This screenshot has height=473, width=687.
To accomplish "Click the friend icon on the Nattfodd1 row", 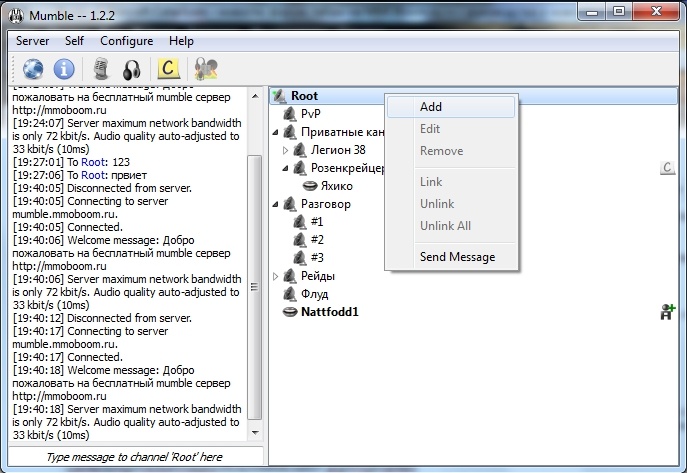I will coord(667,312).
